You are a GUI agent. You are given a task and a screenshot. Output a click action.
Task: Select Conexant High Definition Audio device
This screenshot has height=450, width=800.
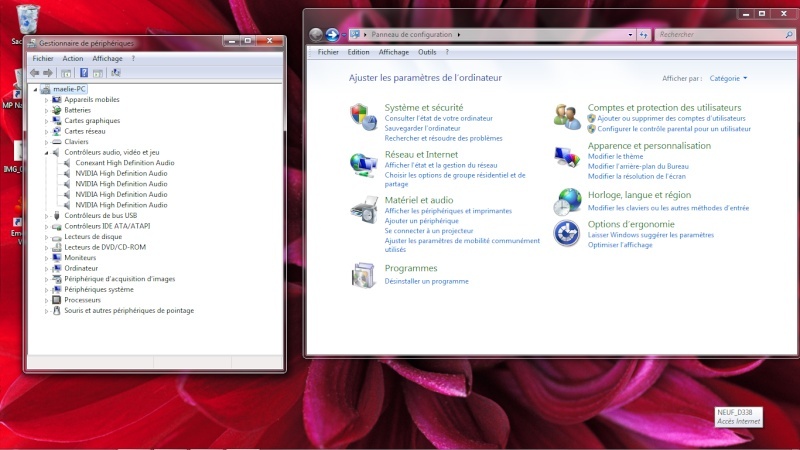tap(124, 163)
